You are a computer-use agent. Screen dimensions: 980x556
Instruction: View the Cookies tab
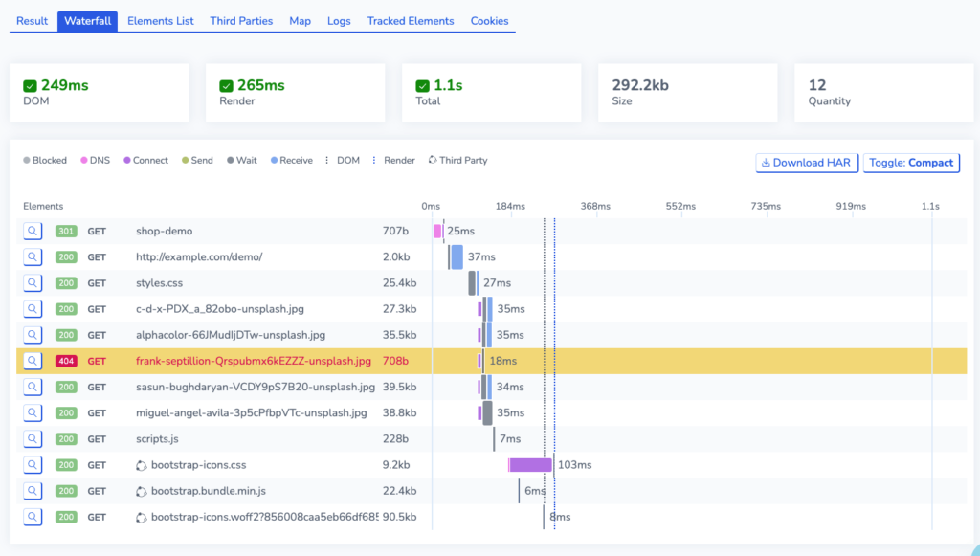click(x=489, y=21)
